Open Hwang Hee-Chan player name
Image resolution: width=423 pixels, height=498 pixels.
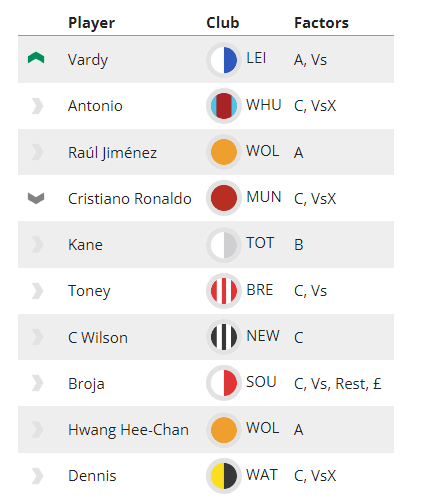pos(128,430)
